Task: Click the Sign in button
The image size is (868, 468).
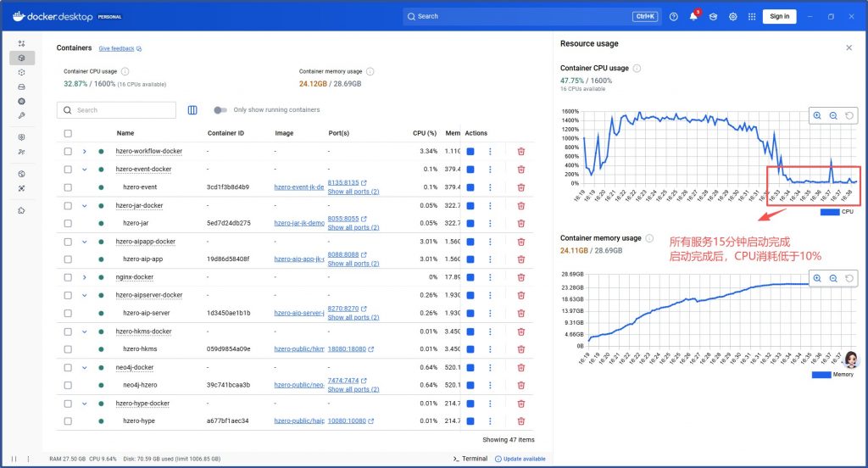Action: point(780,16)
